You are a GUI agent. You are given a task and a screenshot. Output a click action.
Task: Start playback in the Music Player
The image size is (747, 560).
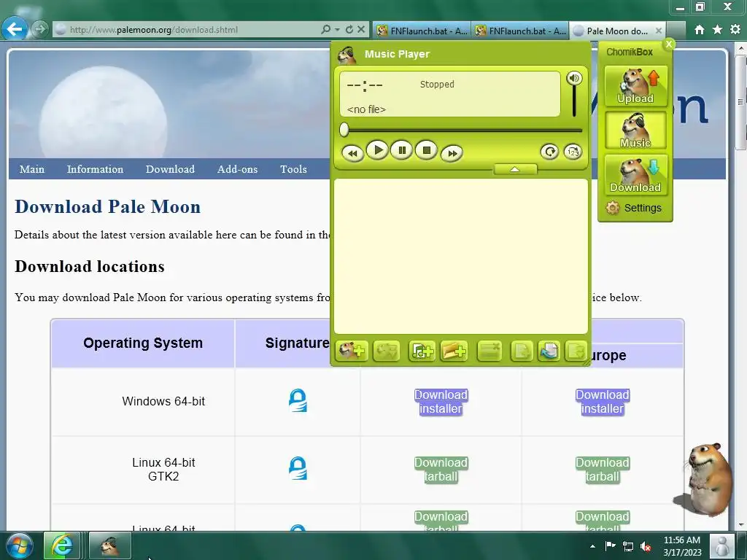[x=378, y=150]
